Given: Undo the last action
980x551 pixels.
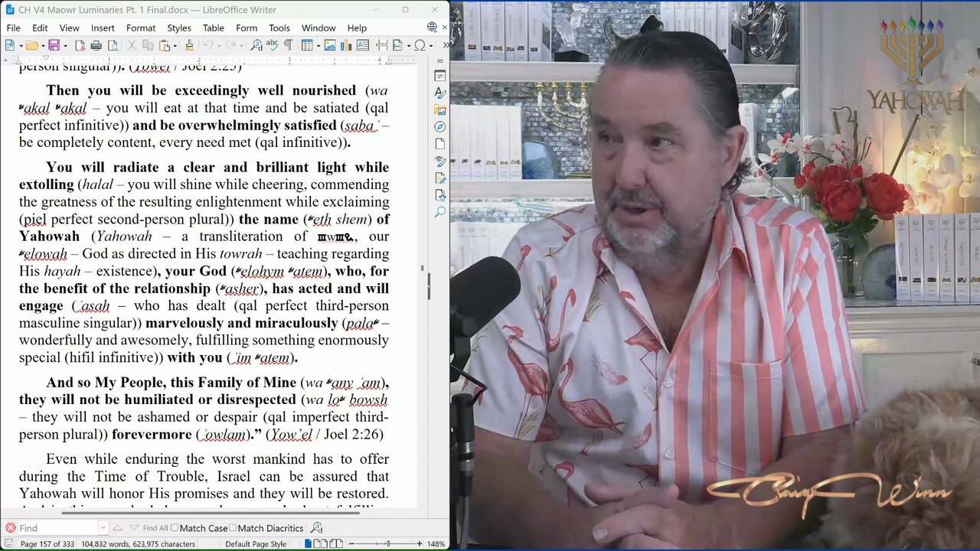Looking at the screenshot, I should 207,46.
